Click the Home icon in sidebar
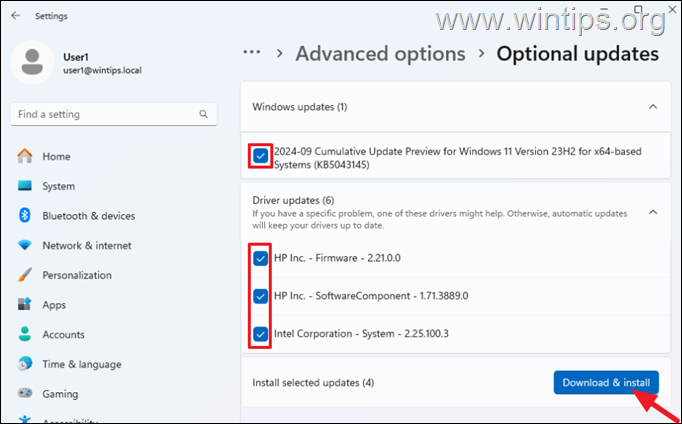Screen dimensions: 682x424 pos(24,156)
